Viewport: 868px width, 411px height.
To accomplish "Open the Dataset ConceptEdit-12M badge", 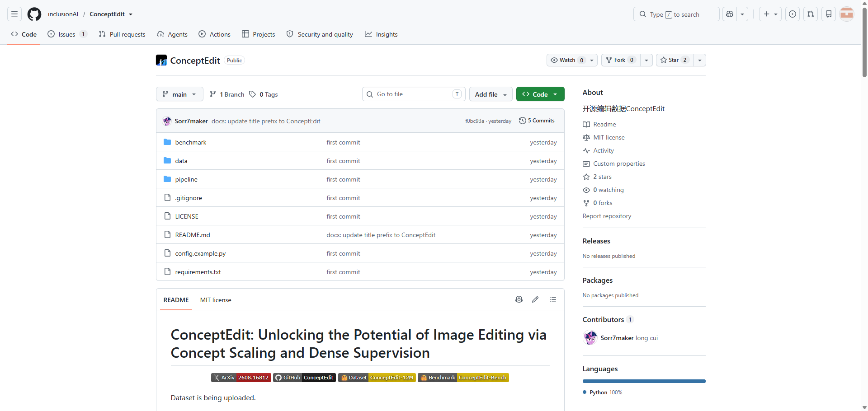I will click(x=377, y=378).
